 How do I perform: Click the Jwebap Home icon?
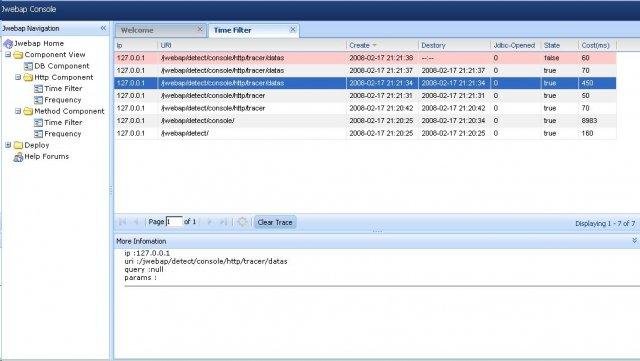tap(8, 43)
